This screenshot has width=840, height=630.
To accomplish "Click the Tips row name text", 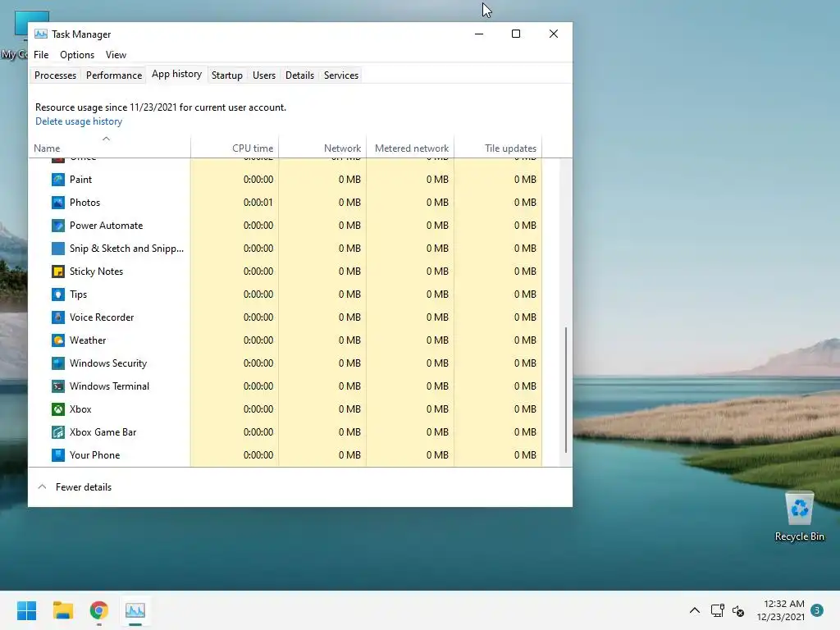I will [78, 294].
